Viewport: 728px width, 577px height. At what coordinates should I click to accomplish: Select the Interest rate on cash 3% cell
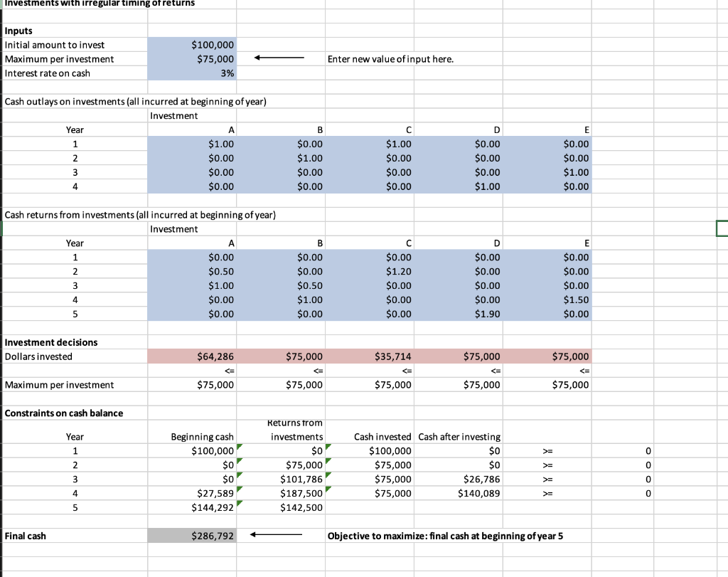(192, 73)
